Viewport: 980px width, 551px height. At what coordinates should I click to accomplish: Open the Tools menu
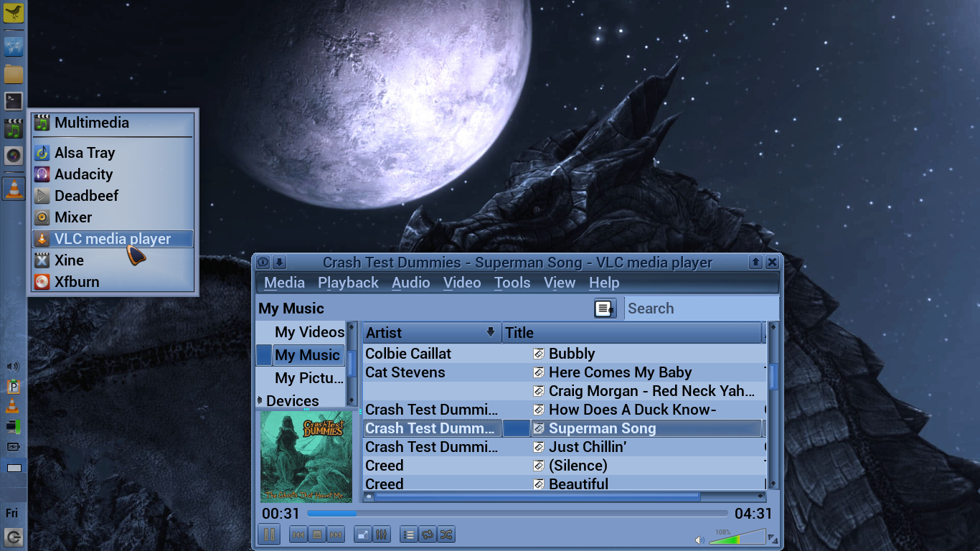click(512, 283)
